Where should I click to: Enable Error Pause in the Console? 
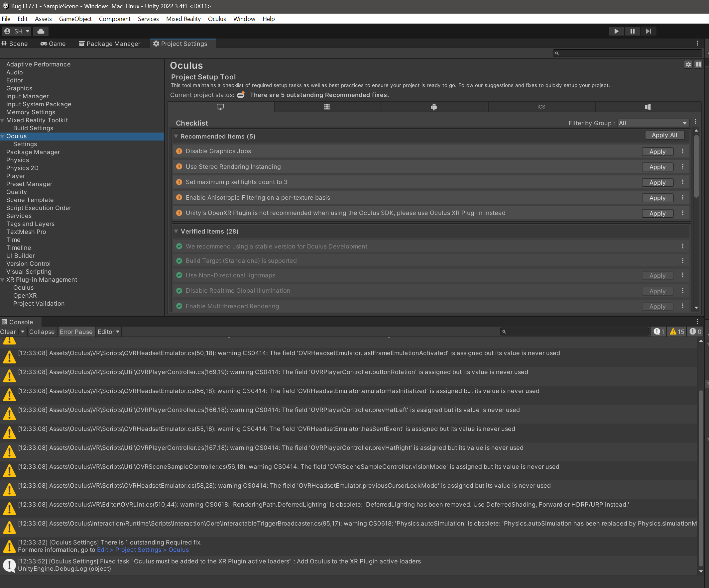click(76, 332)
